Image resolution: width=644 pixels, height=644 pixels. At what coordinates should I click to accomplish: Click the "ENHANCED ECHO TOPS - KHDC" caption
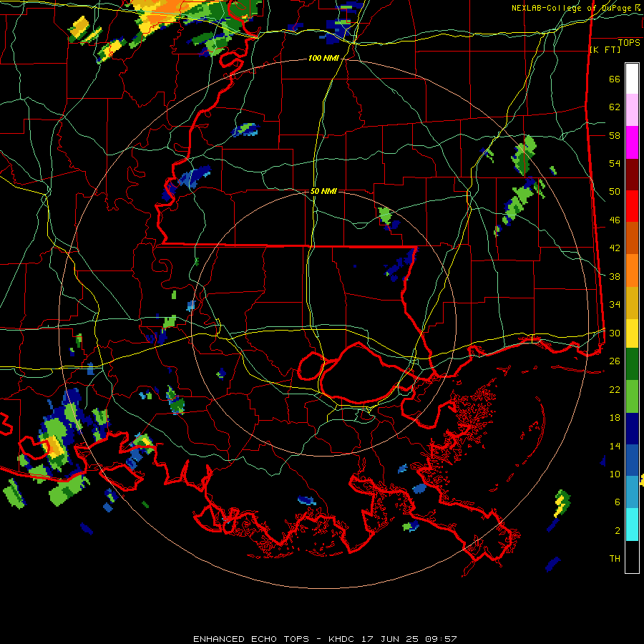coord(273,639)
